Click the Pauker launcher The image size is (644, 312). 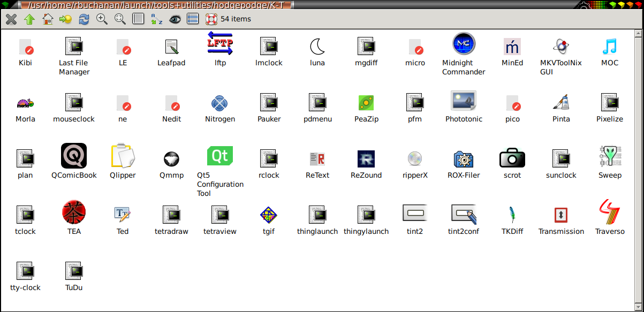pos(269,103)
